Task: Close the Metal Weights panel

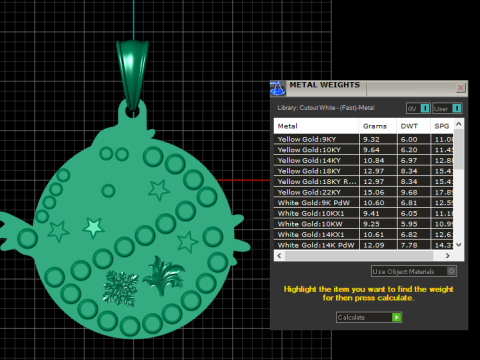Action: coord(460,88)
